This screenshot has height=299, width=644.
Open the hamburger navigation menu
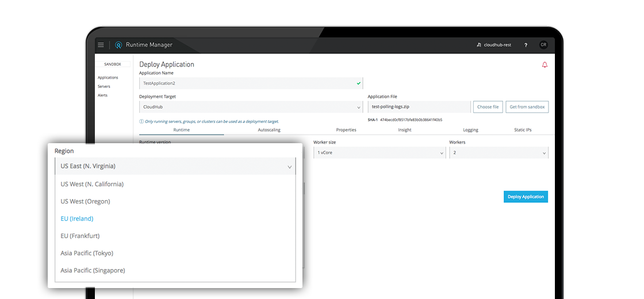coord(101,45)
